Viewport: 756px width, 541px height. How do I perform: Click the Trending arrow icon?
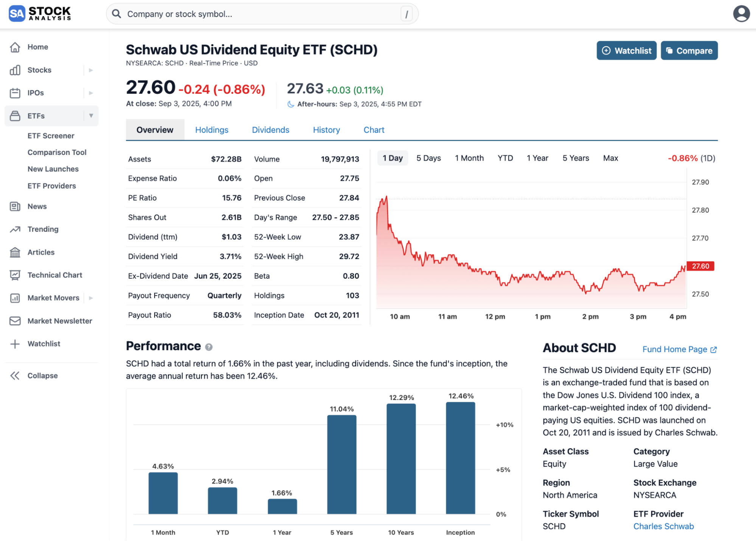[x=15, y=229]
